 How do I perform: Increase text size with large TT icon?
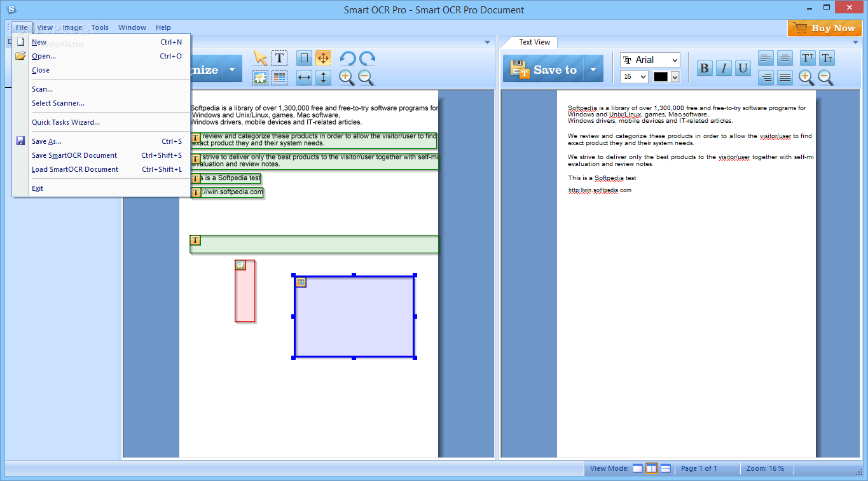point(808,58)
